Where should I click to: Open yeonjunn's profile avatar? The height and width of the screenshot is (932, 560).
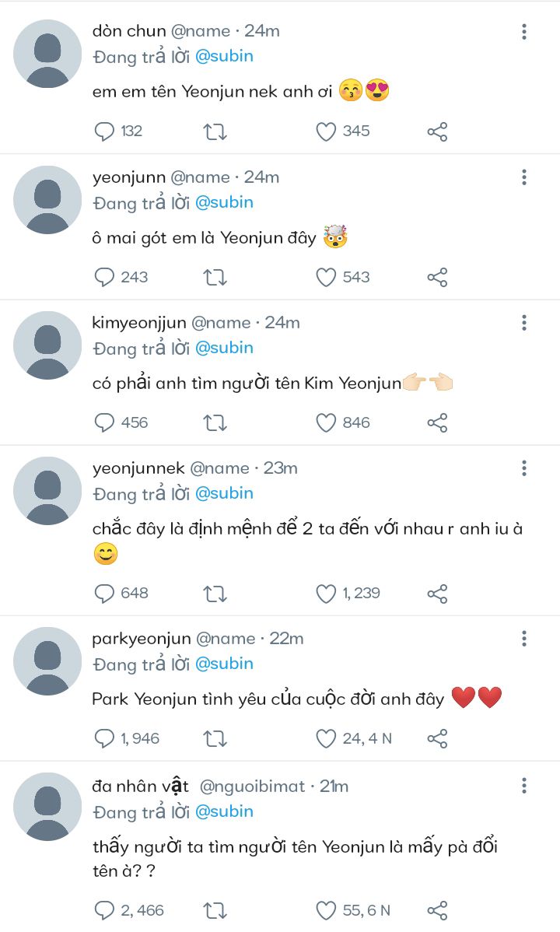pos(47,200)
